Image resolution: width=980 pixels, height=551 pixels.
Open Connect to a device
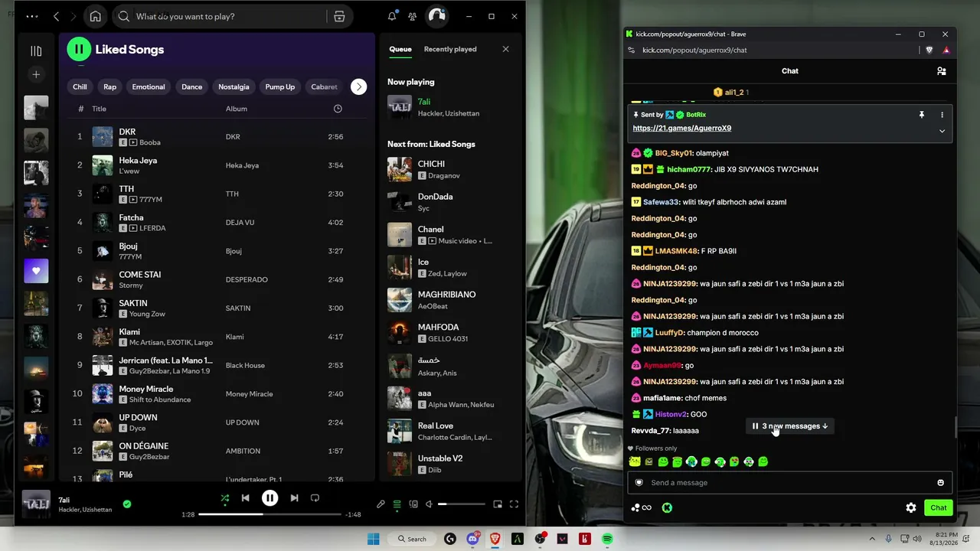(413, 504)
